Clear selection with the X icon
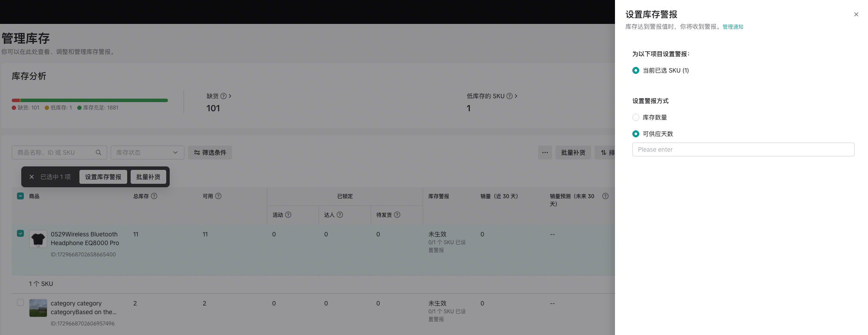This screenshot has width=868, height=335. click(32, 177)
